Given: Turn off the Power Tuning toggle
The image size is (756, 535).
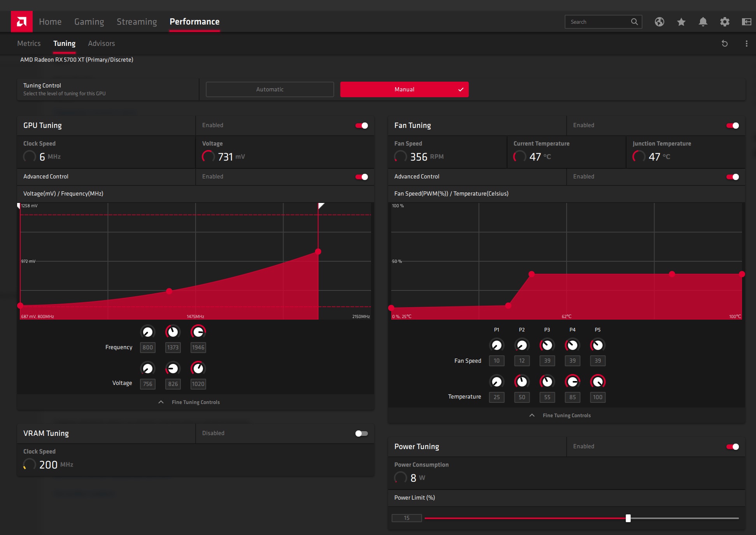Looking at the screenshot, I should 733,447.
